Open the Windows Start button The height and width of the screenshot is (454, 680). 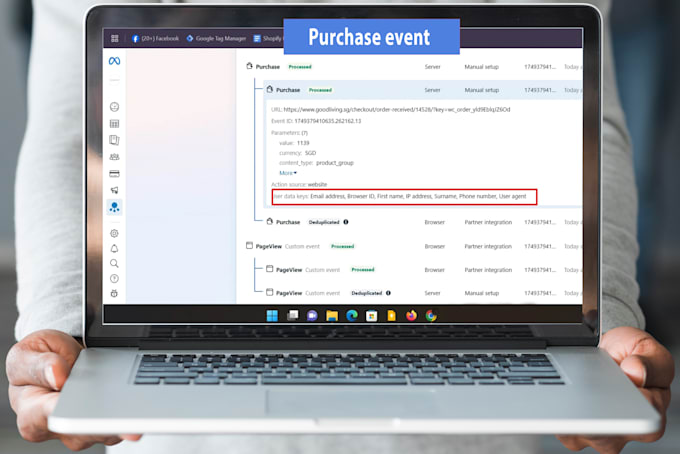[x=272, y=316]
